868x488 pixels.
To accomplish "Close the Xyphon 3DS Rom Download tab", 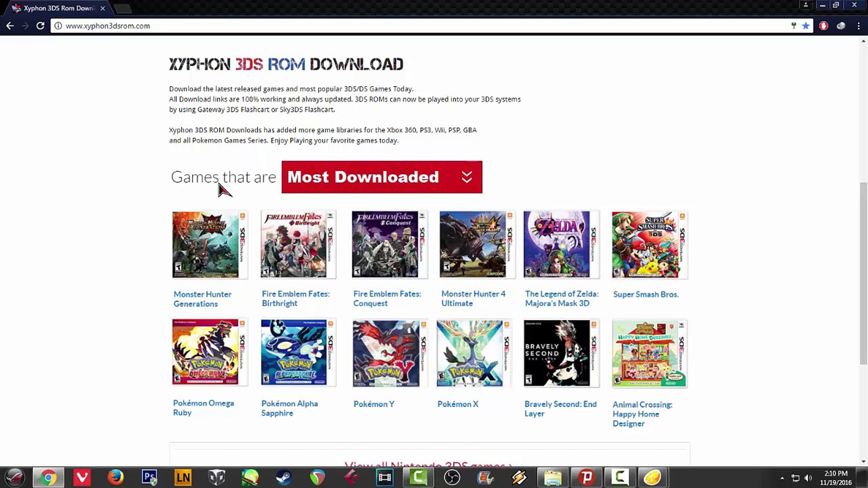I will tap(103, 8).
